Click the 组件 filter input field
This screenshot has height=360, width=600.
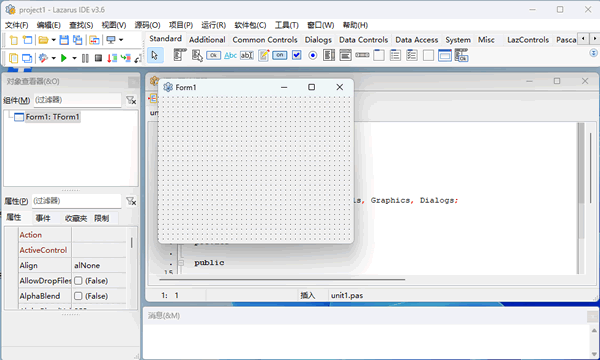pos(77,100)
